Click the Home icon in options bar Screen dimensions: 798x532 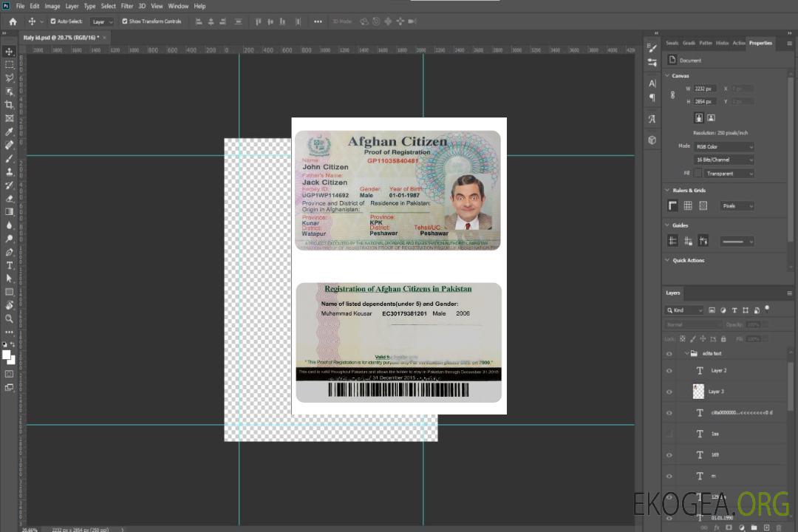click(x=13, y=21)
